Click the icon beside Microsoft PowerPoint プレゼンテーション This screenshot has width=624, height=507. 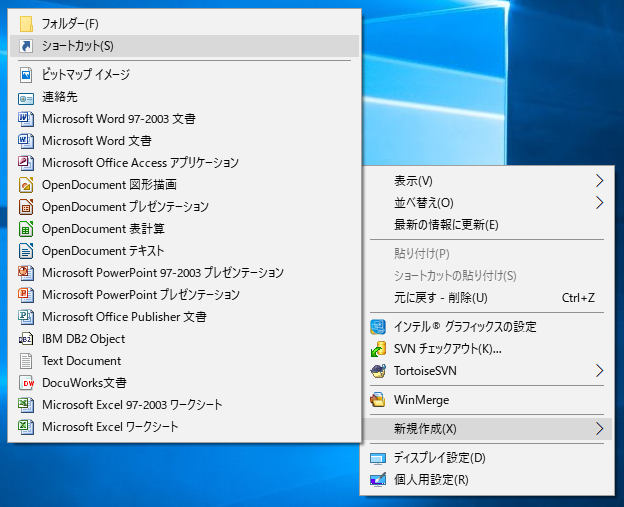pos(26,295)
